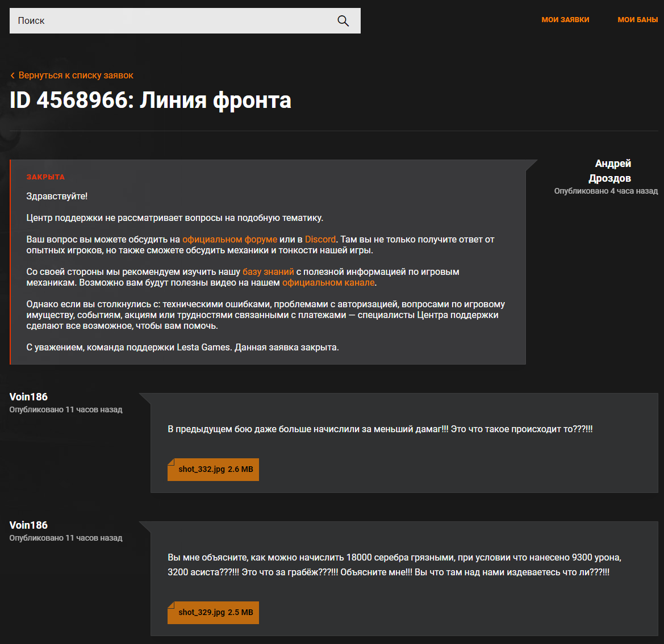
Task: Go to the МОИ БАНЫ page
Action: point(637,20)
